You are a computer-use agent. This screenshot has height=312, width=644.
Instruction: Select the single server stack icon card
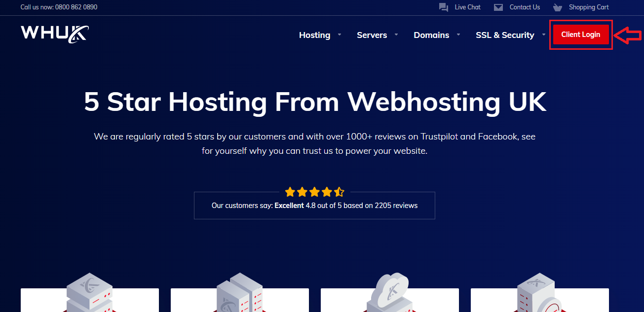[x=89, y=293]
